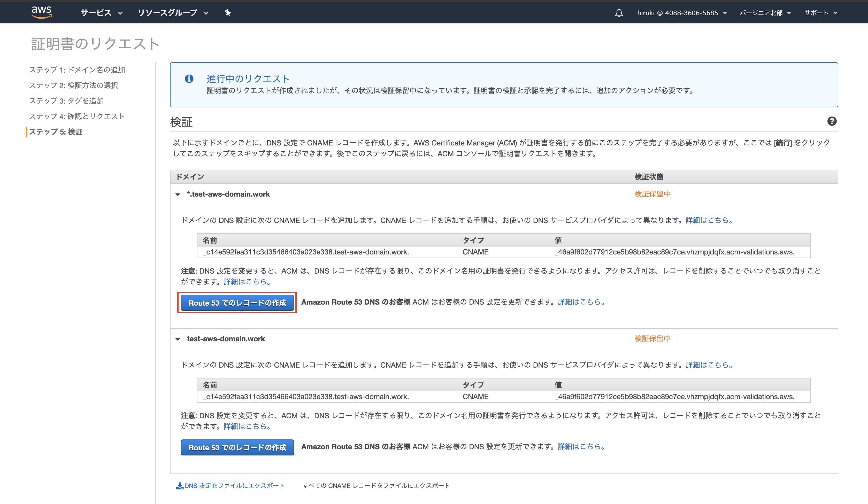Click ステップ 4: 確認とリクエスト in sidebar
Viewport: 868px width, 504px height.
coord(77,116)
